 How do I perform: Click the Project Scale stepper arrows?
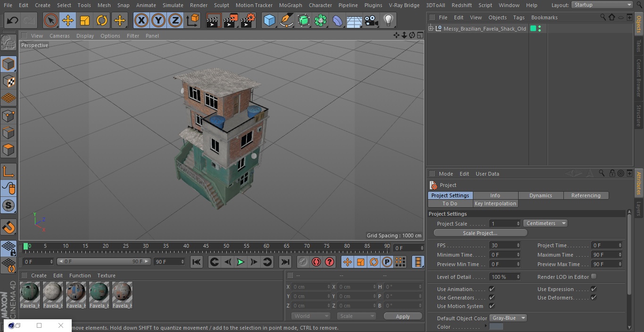518,223
